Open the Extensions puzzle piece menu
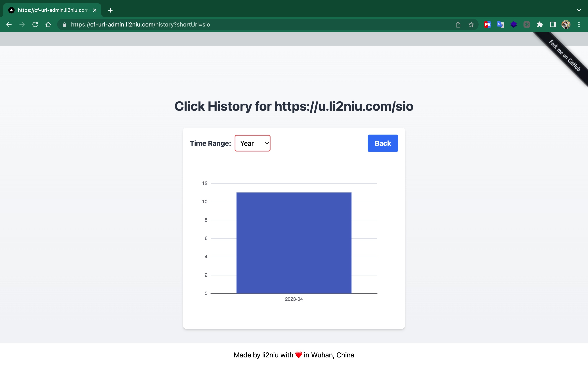The image size is (588, 367). [540, 24]
